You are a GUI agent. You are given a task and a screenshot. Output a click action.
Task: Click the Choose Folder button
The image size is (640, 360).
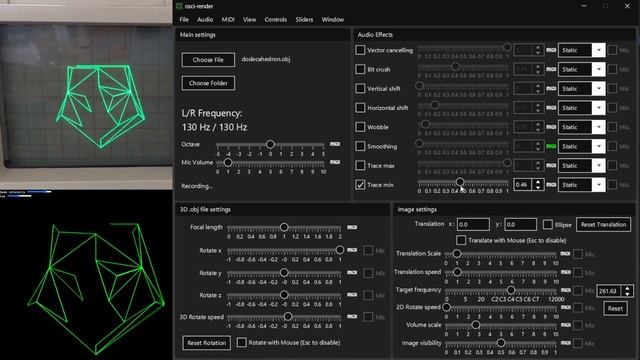click(x=208, y=83)
